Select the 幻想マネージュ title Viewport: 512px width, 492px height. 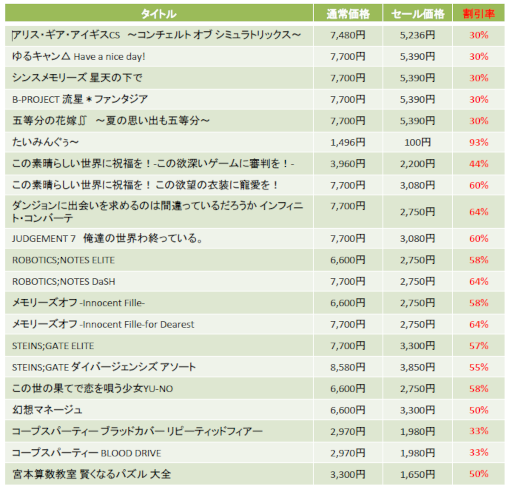tap(47, 410)
